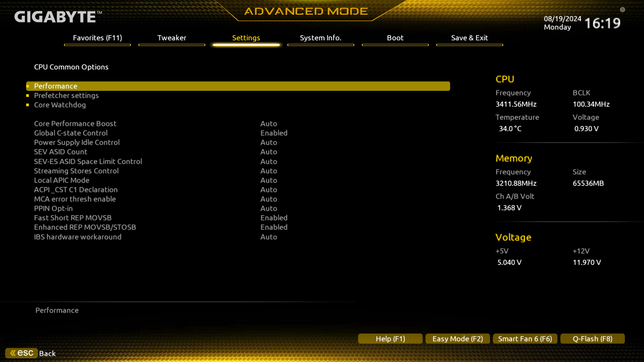The height and width of the screenshot is (362, 644).
Task: Change Power Supply Idle Control value
Action: (x=269, y=142)
